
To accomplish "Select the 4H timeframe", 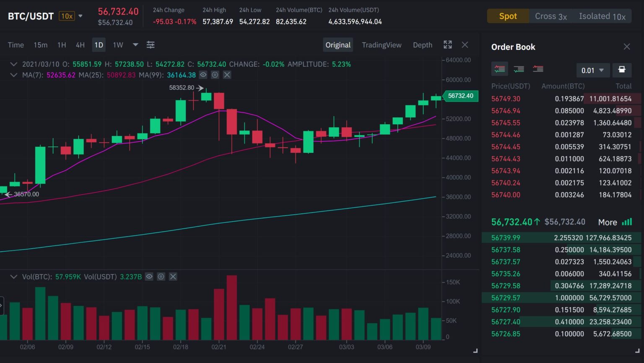I will 80,44.
